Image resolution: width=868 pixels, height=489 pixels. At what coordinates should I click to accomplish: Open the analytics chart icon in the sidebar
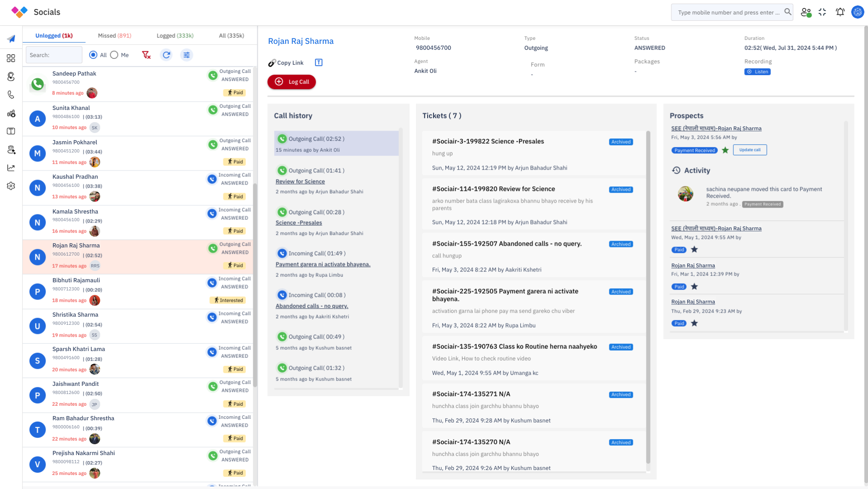pyautogui.click(x=11, y=168)
